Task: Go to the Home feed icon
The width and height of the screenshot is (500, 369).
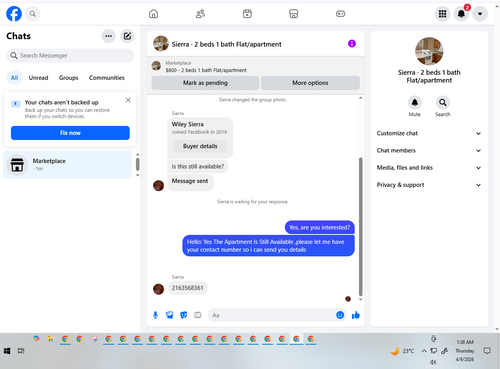Action: click(153, 14)
